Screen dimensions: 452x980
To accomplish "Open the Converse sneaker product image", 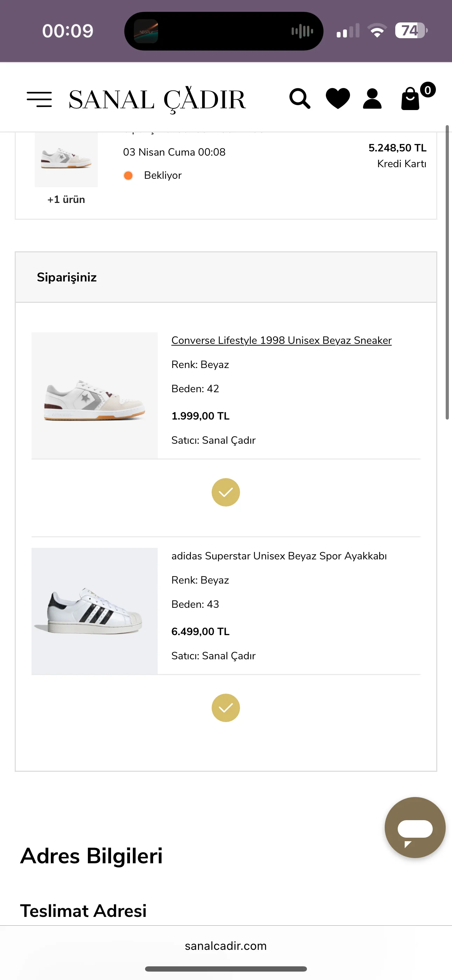I will point(94,396).
